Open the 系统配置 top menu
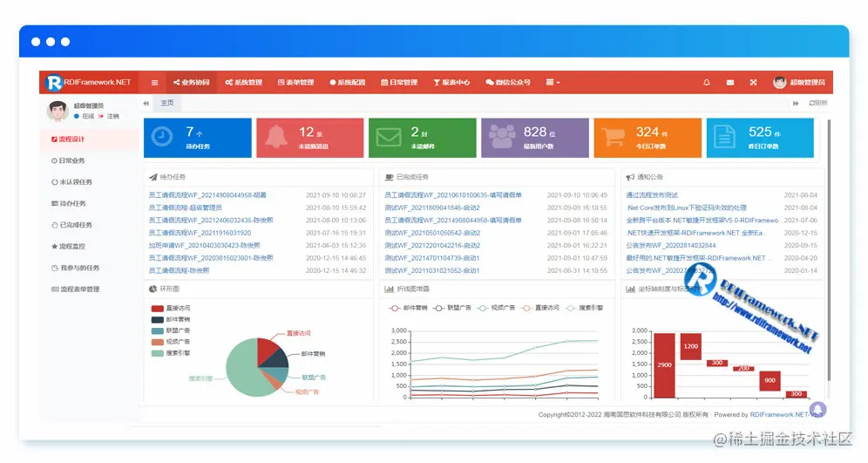This screenshot has height=463, width=868. (348, 83)
